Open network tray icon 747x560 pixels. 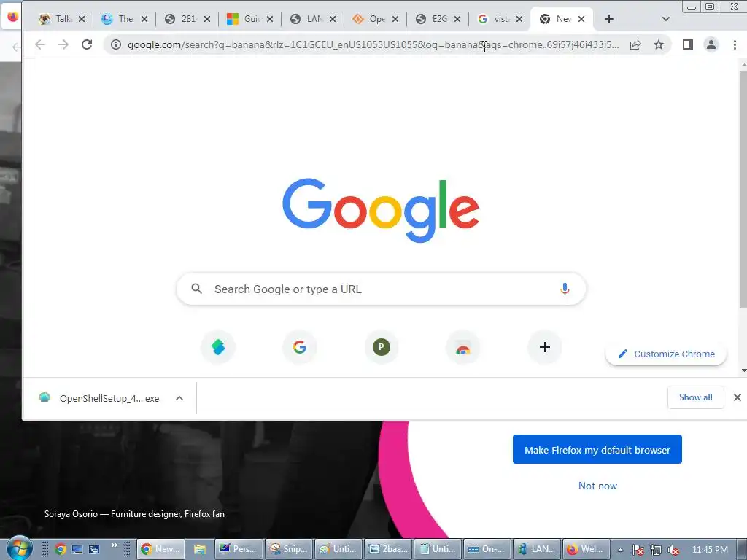tap(656, 550)
